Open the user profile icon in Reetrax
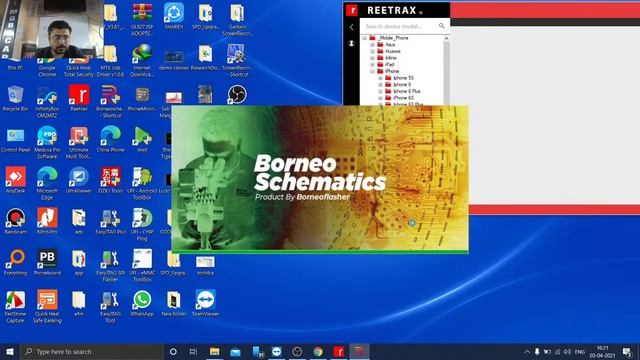The height and width of the screenshot is (360, 640). click(351, 43)
